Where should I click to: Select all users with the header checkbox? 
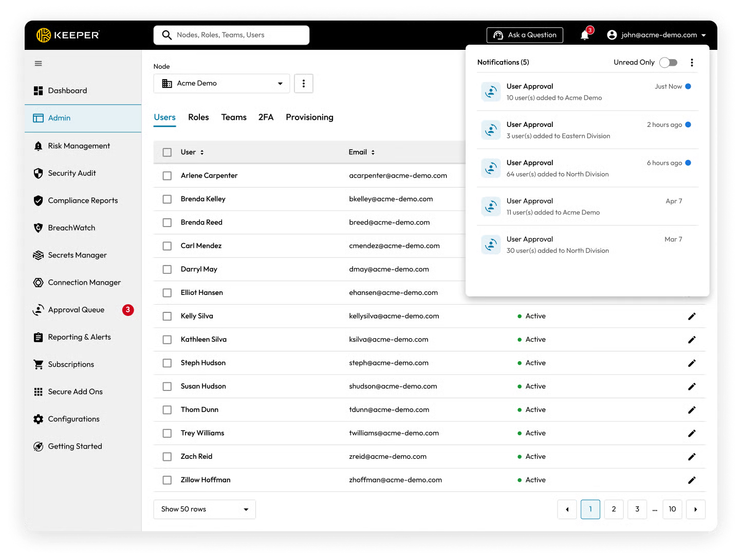click(167, 152)
